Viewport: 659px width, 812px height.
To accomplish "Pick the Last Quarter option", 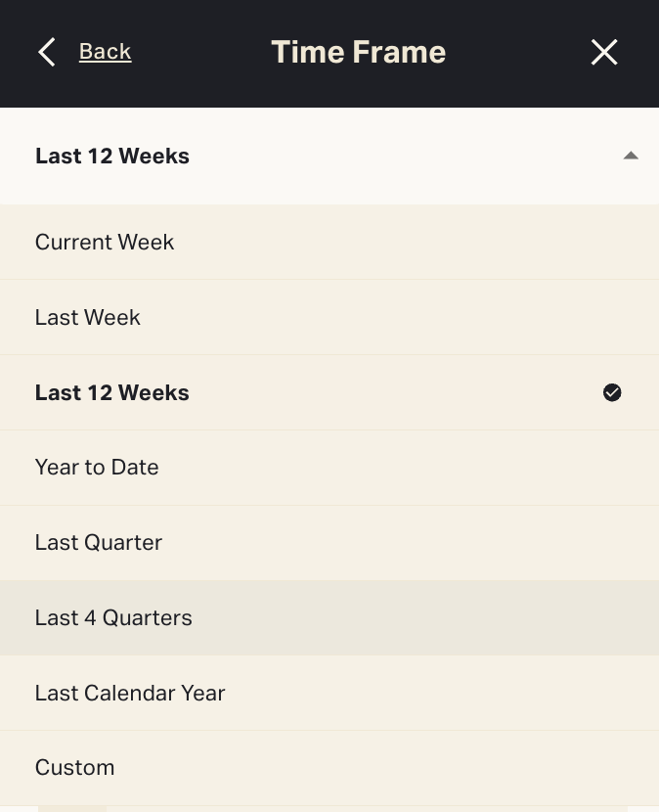I will [99, 543].
